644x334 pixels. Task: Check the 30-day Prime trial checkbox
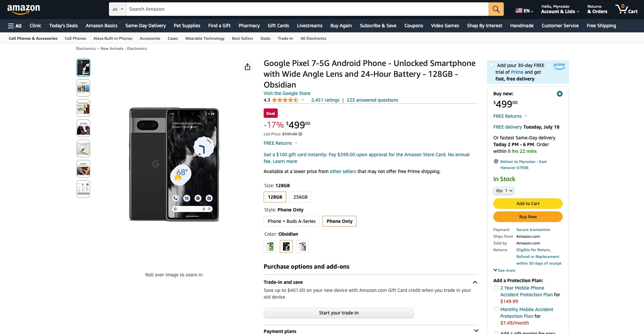tap(492, 64)
